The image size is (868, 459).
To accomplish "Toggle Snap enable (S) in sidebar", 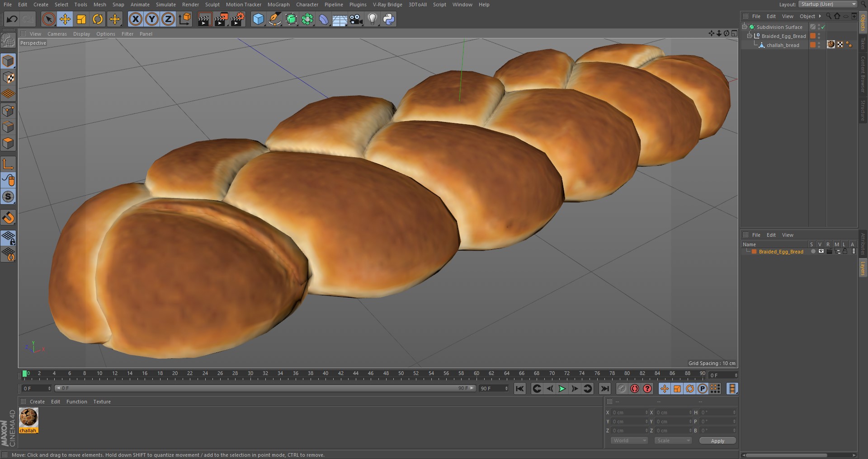I will tap(8, 197).
